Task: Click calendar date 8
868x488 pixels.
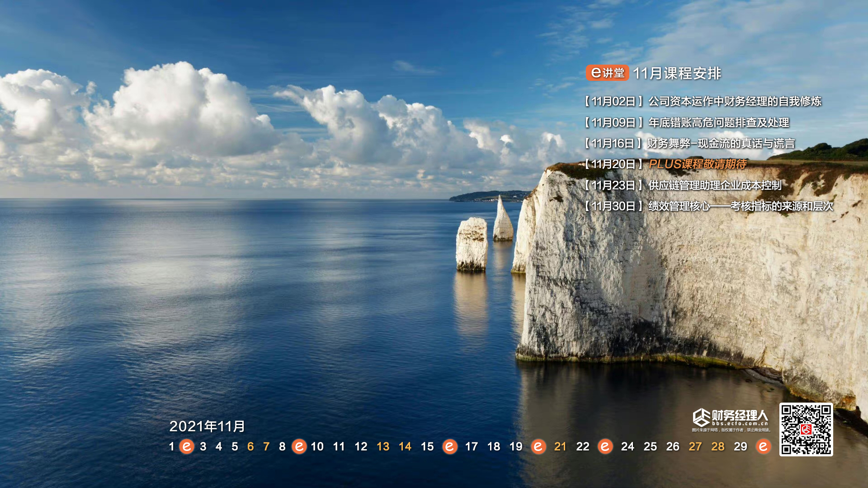Action: [282, 446]
